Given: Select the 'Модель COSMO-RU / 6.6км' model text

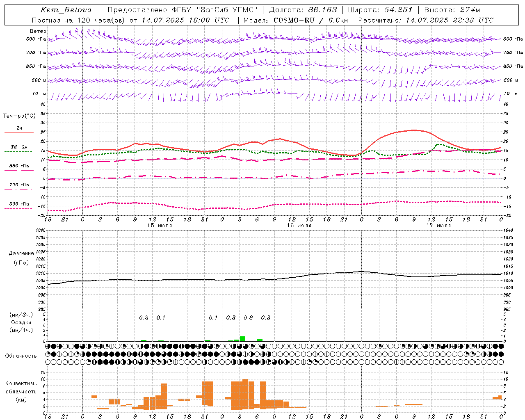Looking at the screenshot, I should (296, 20).
